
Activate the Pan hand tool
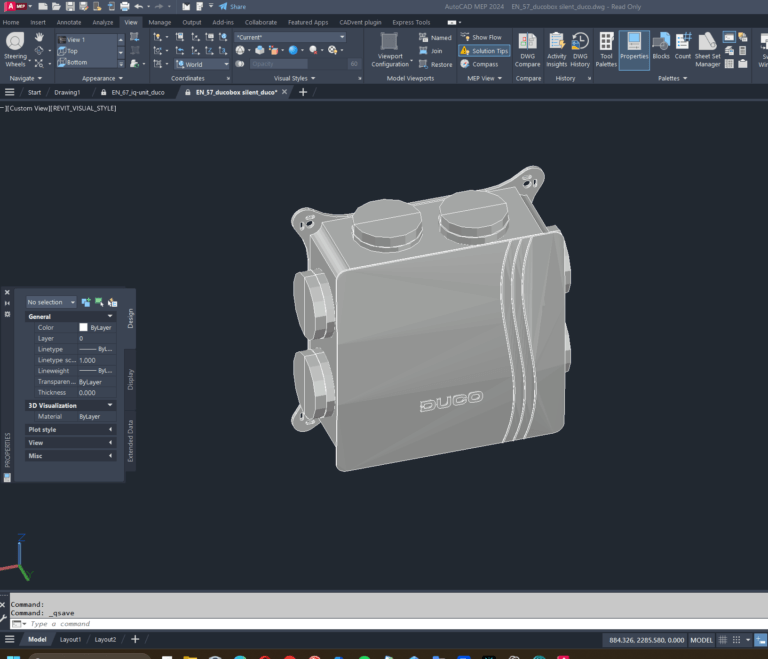(x=39, y=37)
